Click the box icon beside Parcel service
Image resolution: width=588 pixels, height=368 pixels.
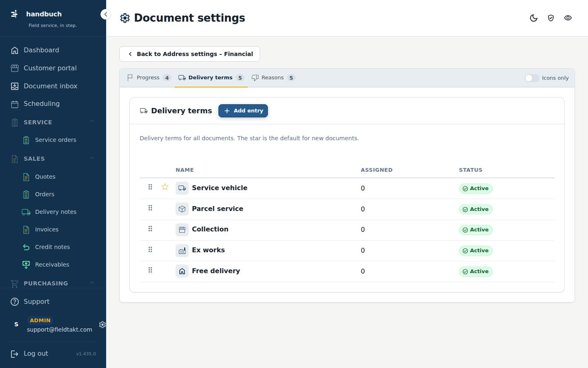182,209
